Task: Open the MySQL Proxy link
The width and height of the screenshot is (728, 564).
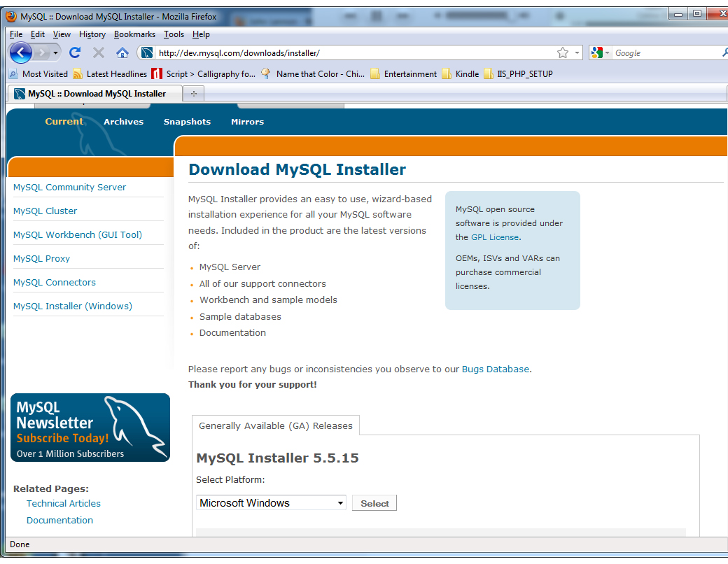Action: pos(41,258)
